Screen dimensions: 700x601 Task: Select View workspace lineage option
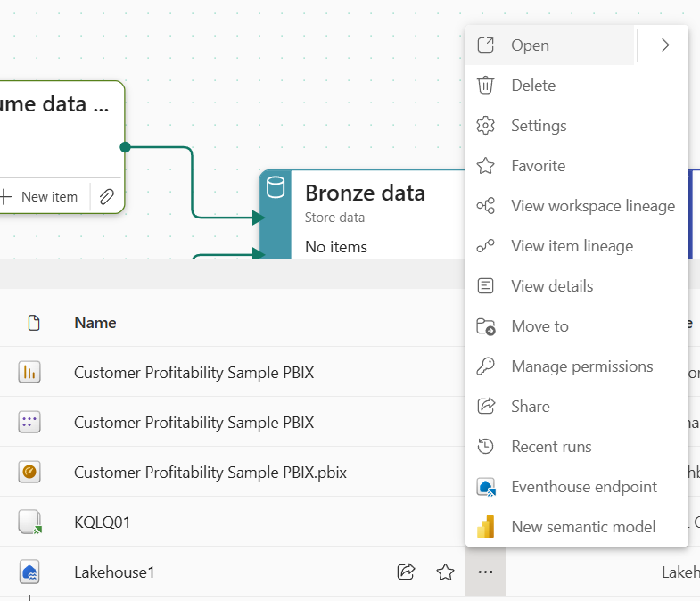[x=592, y=206]
